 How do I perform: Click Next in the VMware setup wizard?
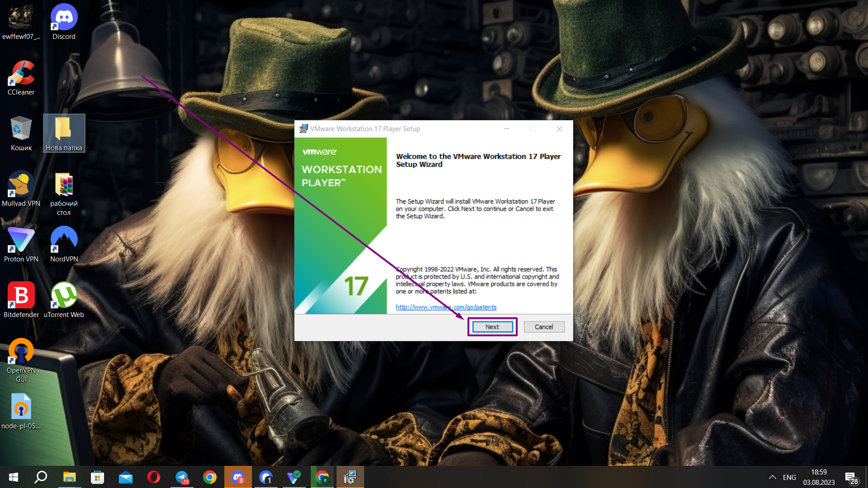point(492,327)
